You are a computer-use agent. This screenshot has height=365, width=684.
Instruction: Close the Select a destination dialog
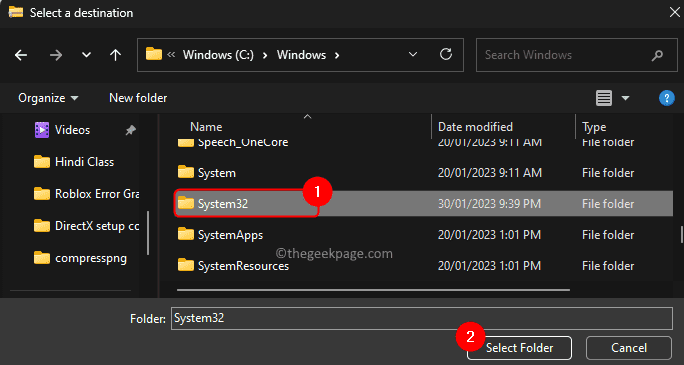pos(674,12)
